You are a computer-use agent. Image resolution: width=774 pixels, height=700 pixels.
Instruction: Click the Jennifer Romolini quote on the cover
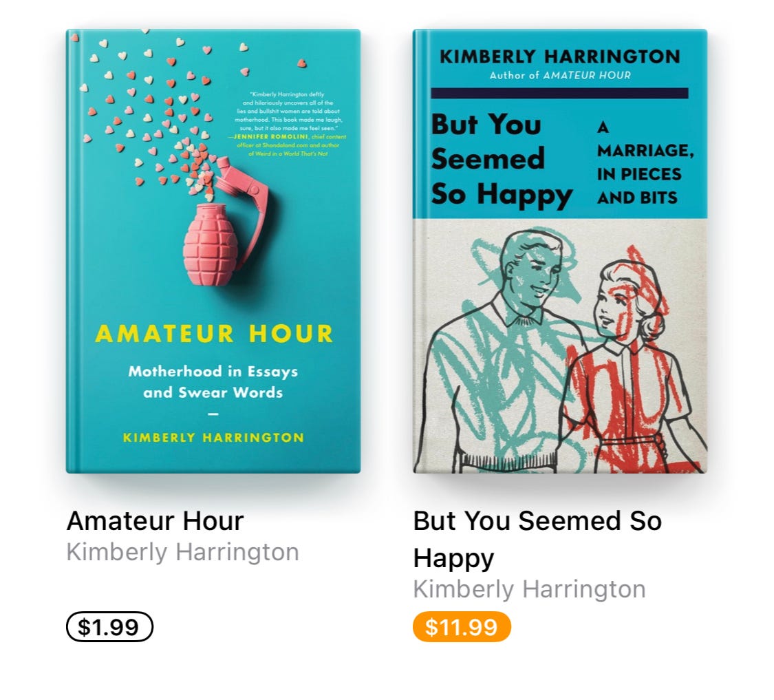pyautogui.click(x=288, y=123)
